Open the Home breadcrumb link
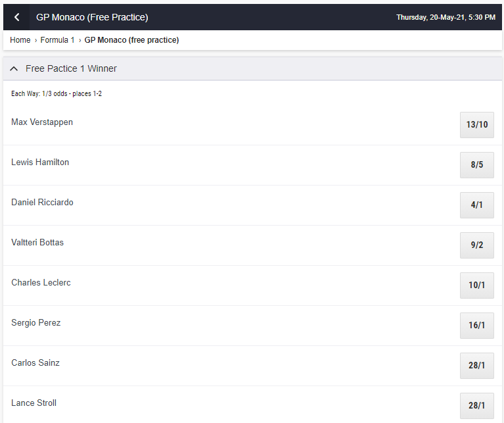504x423 pixels. pos(20,40)
